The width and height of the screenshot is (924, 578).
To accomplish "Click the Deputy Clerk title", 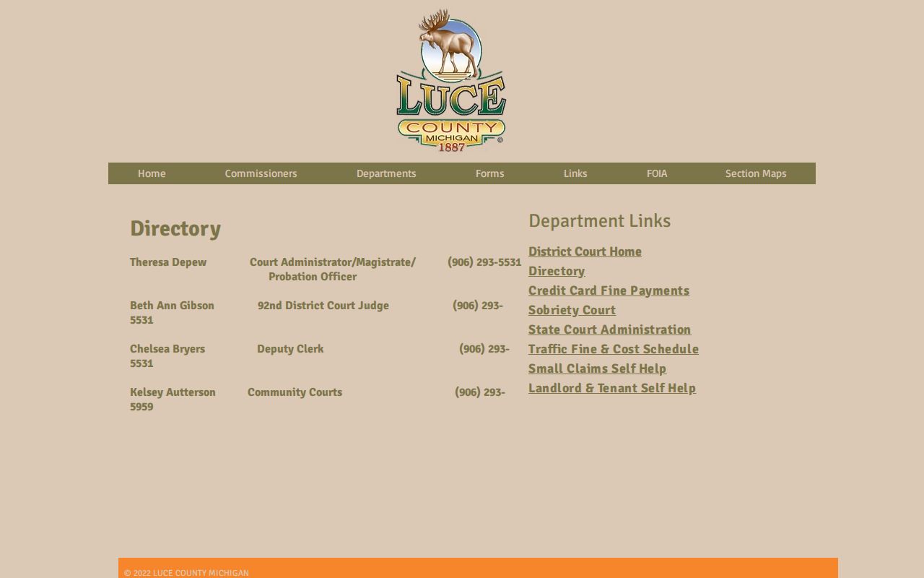I will 290,349.
